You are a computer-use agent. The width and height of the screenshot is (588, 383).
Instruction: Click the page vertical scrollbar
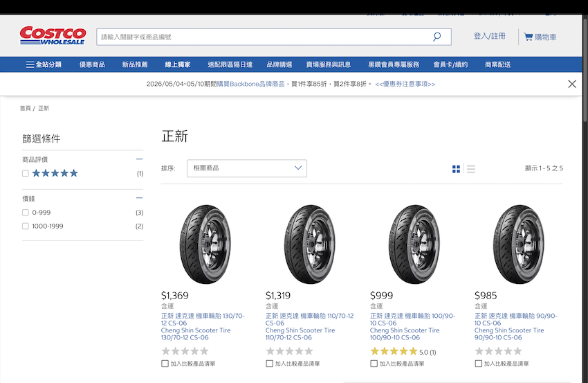click(x=585, y=69)
